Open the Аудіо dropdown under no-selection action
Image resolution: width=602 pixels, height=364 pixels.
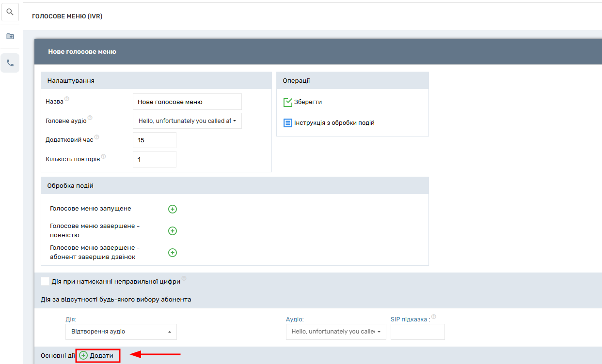click(335, 332)
